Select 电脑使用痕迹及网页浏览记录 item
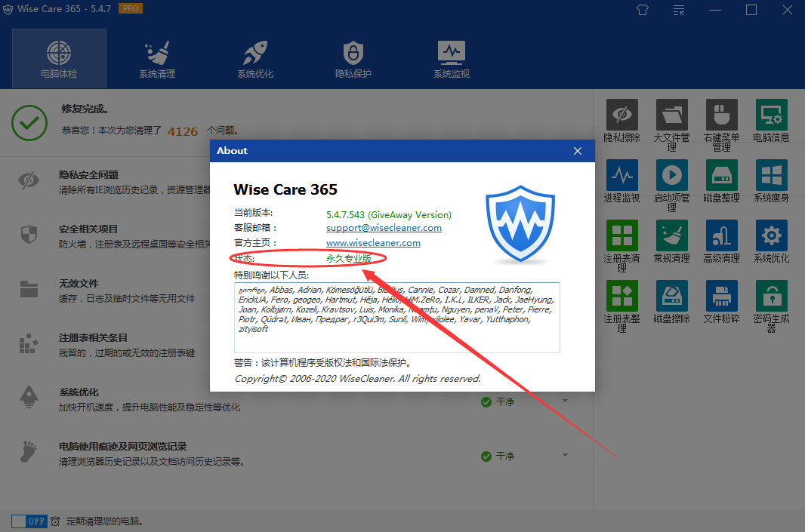The height and width of the screenshot is (532, 805). tap(122, 447)
